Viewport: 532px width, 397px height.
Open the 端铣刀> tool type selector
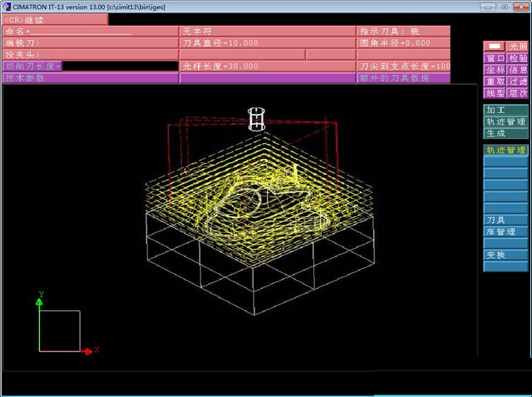tap(90, 42)
